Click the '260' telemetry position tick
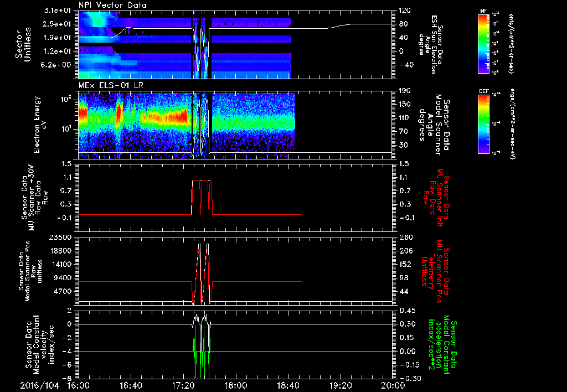Viewport: 567px width, 392px height. (x=405, y=238)
